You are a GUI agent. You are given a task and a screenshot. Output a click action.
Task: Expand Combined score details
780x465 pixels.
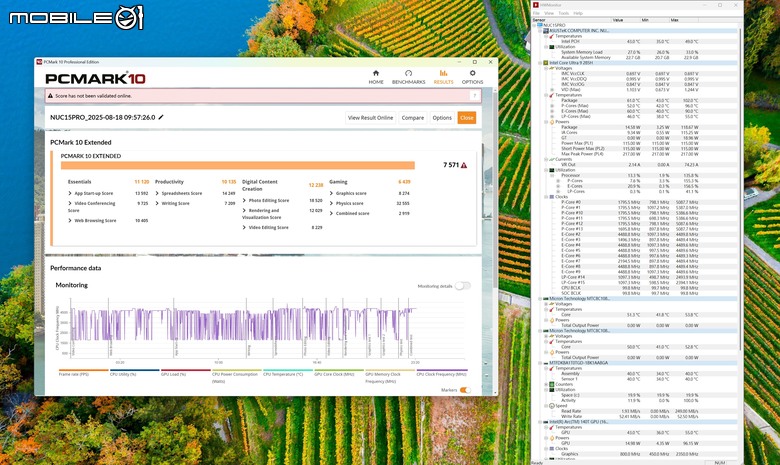pyautogui.click(x=331, y=213)
